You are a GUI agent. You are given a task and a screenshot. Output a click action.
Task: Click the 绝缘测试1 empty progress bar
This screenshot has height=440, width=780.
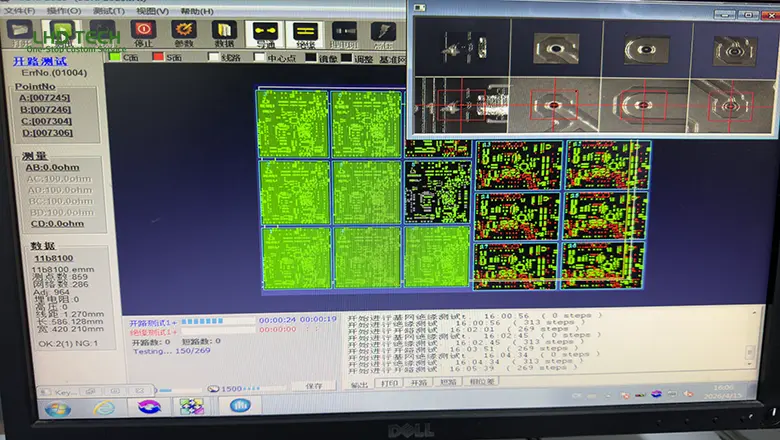218,331
